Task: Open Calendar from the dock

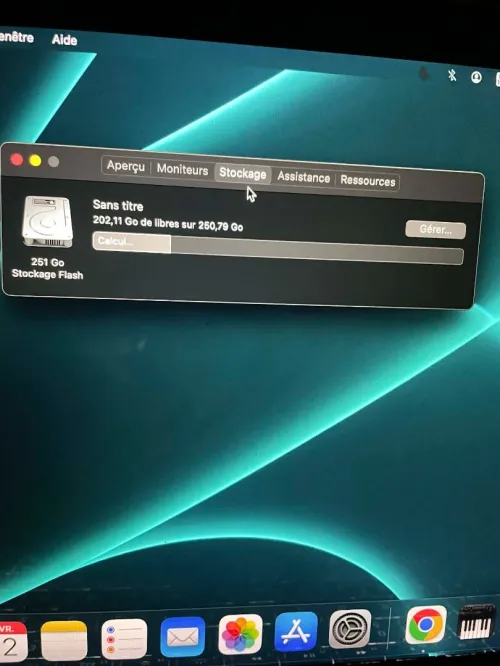Action: tap(12, 642)
